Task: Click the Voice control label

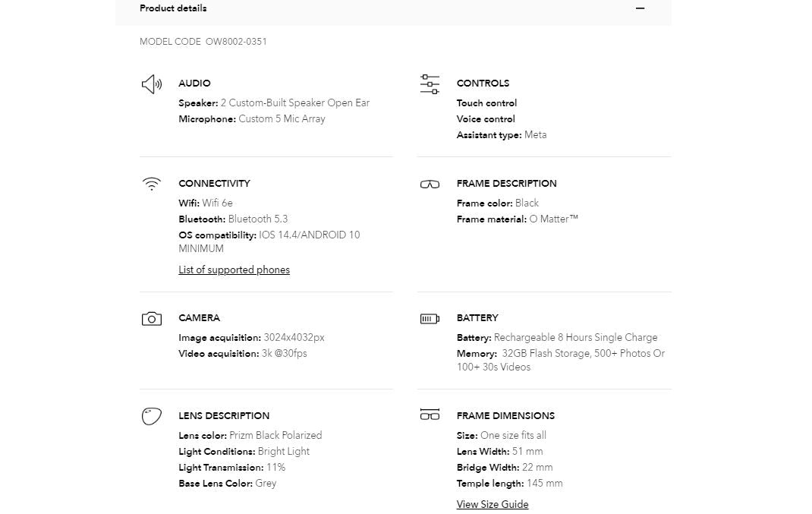Action: tap(486, 119)
